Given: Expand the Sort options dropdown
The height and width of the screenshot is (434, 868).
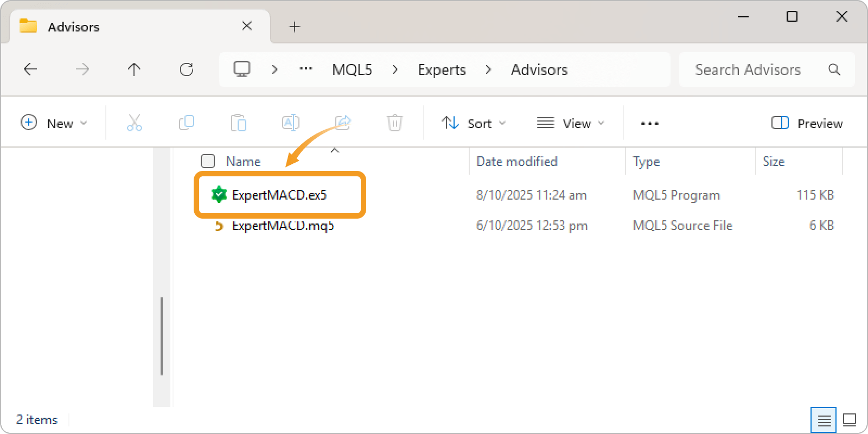Looking at the screenshot, I should (474, 123).
